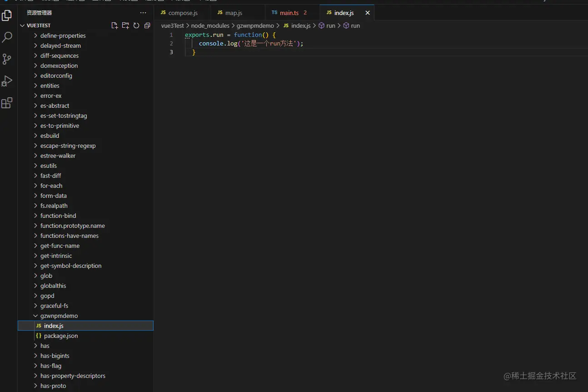
Task: Expand the get-func-name folder
Action: (85, 246)
